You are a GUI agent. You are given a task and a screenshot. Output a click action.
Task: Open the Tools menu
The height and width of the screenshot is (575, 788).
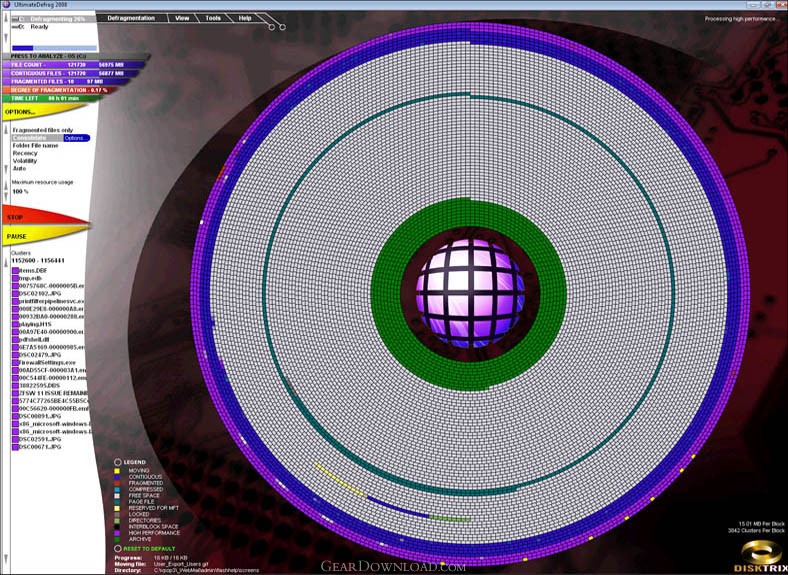[213, 18]
